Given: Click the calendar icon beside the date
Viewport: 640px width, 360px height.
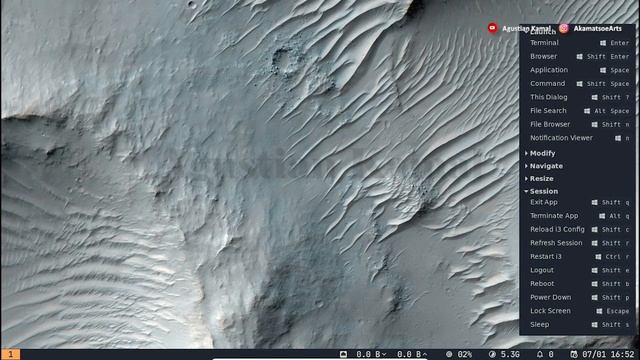Looking at the screenshot, I should (574, 354).
